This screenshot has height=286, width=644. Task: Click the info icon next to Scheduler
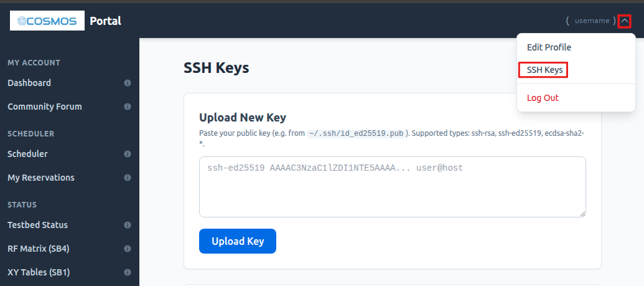click(x=128, y=154)
